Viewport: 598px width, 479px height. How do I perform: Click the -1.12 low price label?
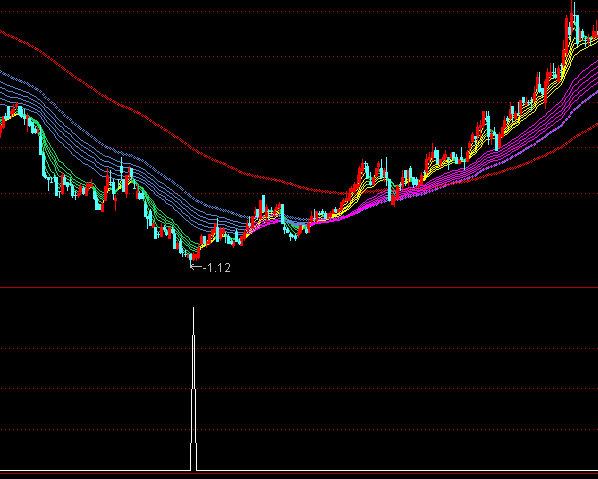217,268
